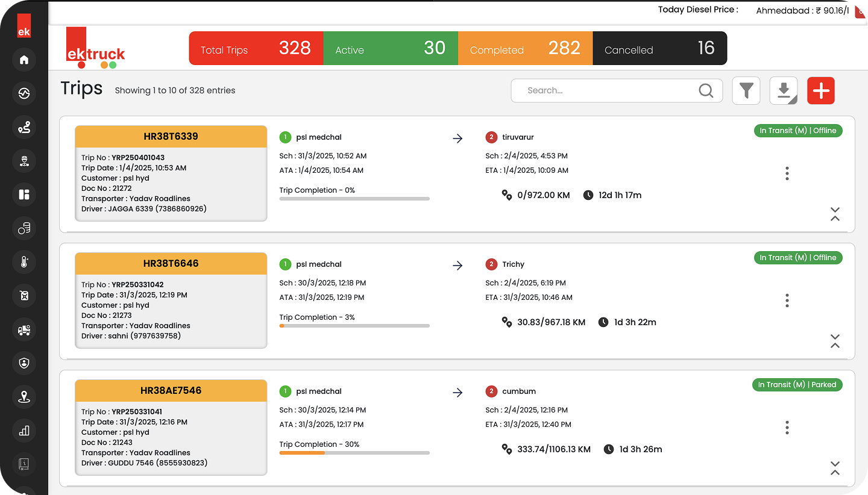Open the filter trips panel
868x495 pixels.
pos(746,90)
